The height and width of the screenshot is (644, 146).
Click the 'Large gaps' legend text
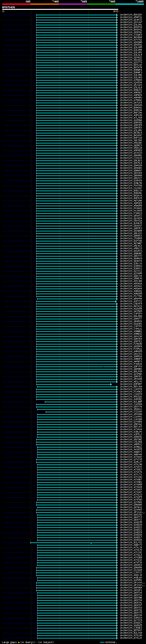(x=10, y=642)
